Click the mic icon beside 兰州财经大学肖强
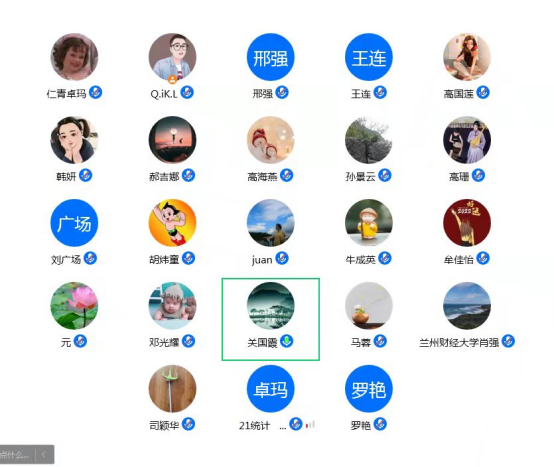 click(x=508, y=341)
